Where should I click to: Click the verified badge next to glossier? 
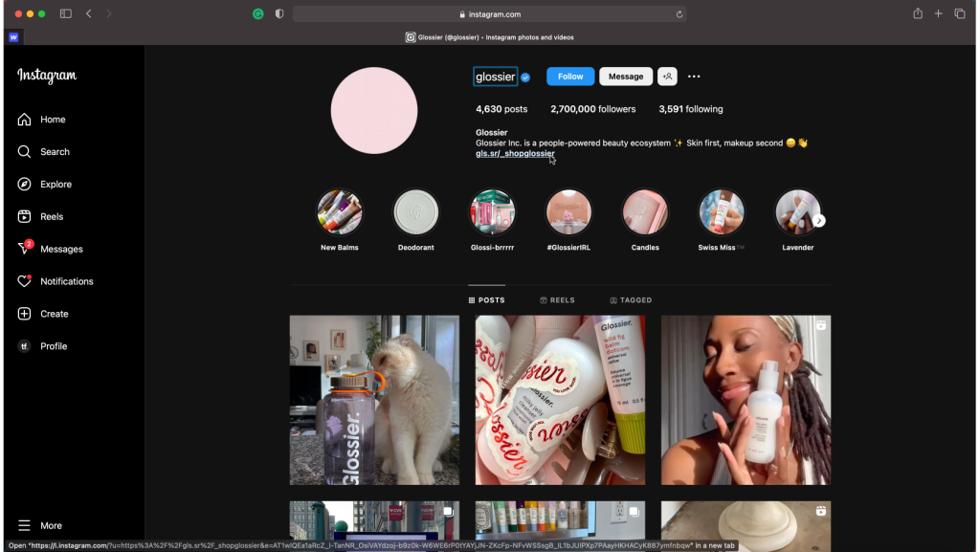(x=525, y=77)
